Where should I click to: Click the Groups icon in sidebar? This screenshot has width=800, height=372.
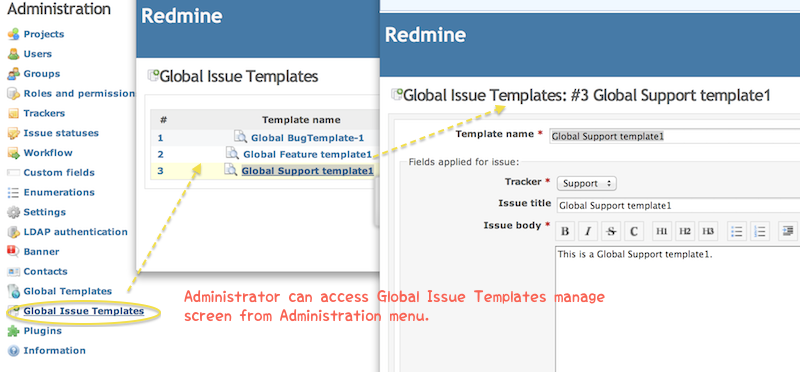[x=14, y=74]
